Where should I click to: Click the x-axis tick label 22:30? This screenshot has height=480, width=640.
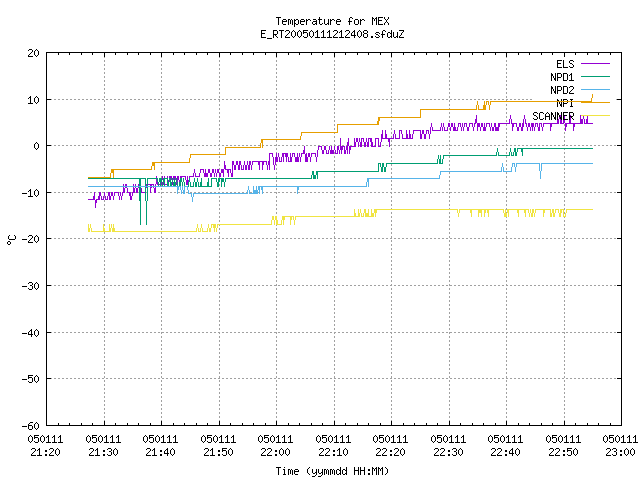(x=449, y=452)
